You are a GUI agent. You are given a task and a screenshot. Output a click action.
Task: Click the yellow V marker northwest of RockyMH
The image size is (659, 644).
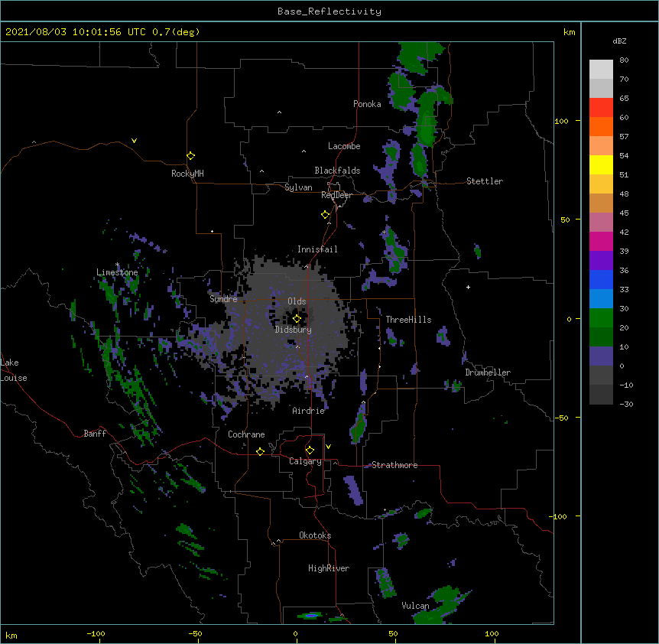click(134, 141)
